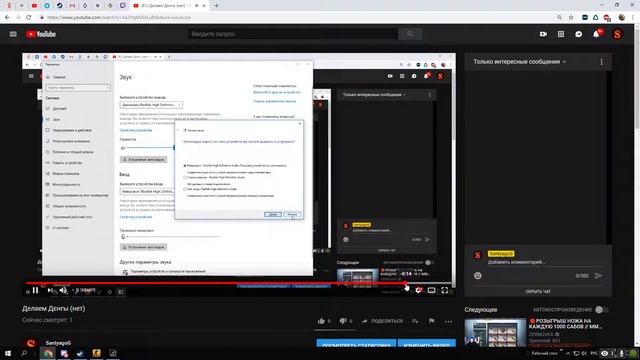Open the notifications bell

coord(596,34)
